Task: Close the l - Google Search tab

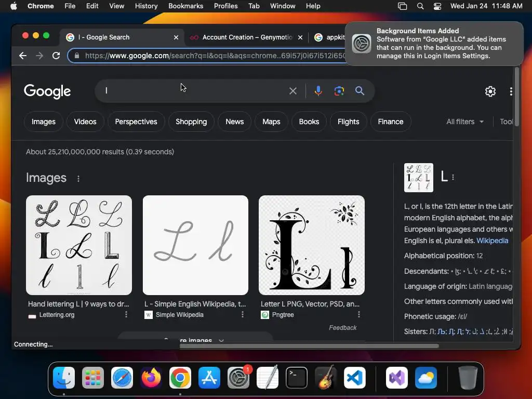Action: [x=176, y=37]
